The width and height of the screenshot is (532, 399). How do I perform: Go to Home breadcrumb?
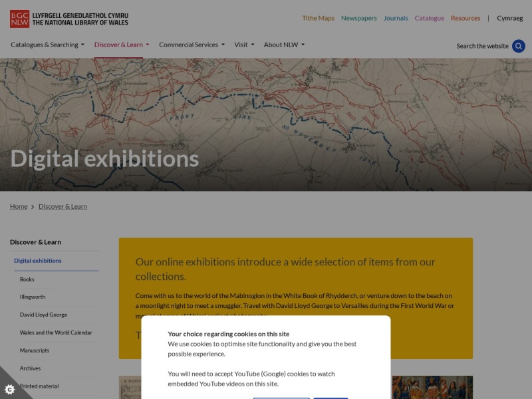[x=19, y=206]
